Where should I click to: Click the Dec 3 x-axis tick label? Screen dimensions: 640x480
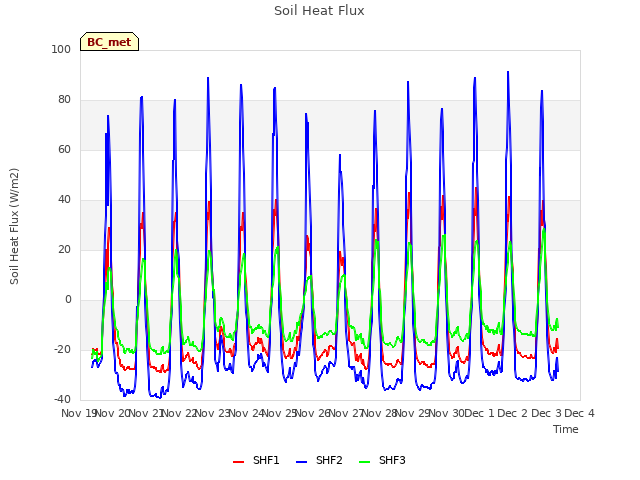546,413
